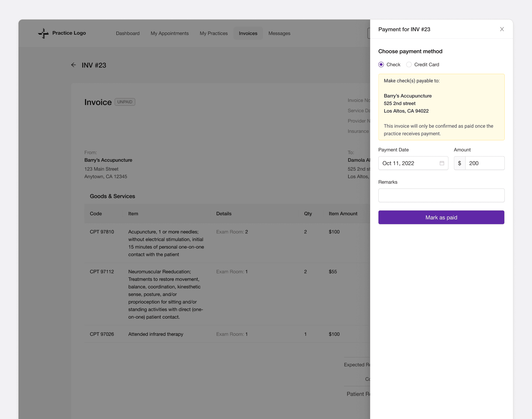Click Barry's Accupuncture in the From section
The image size is (532, 419).
[108, 160]
